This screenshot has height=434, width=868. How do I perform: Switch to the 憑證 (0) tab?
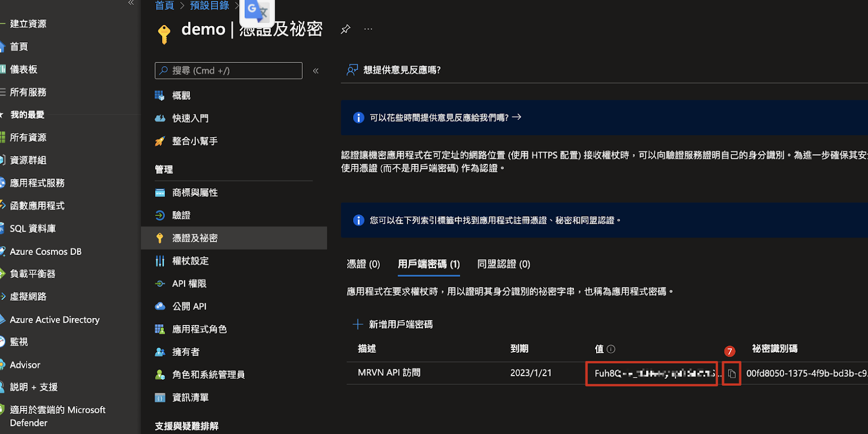[x=363, y=264]
